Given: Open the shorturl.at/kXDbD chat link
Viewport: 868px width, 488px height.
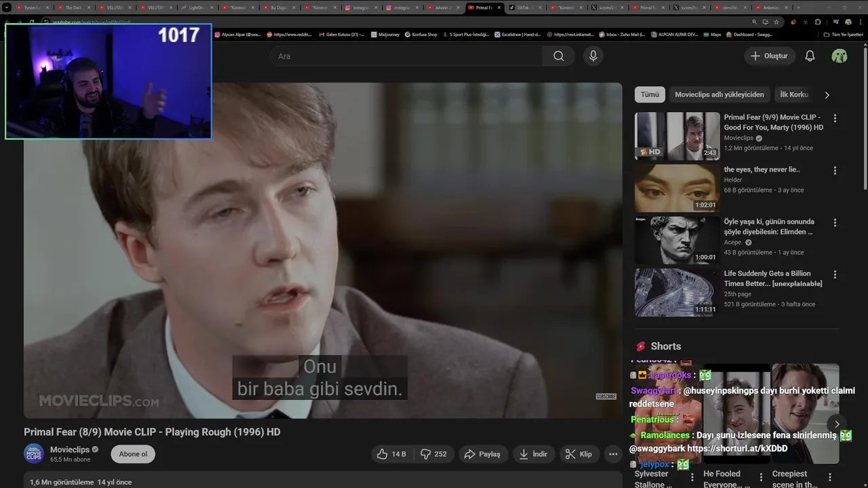Looking at the screenshot, I should click(x=738, y=449).
